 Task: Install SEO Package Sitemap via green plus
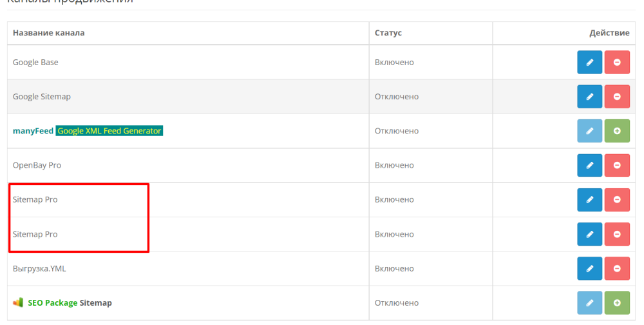(617, 302)
